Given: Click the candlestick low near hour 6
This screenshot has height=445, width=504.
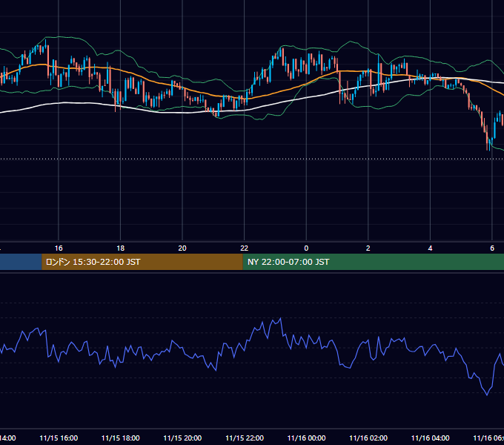Looking at the screenshot, I should click(x=489, y=148).
